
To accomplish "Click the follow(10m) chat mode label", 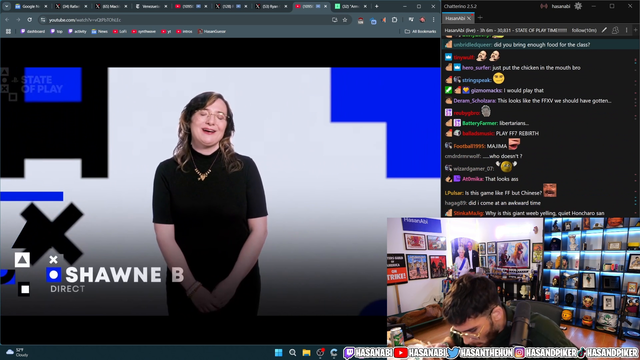I will [584, 30].
